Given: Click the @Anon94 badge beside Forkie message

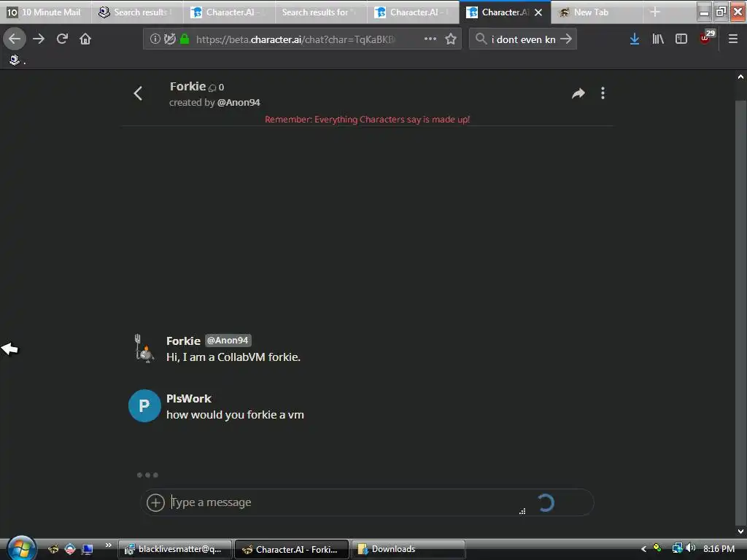Looking at the screenshot, I should (228, 341).
